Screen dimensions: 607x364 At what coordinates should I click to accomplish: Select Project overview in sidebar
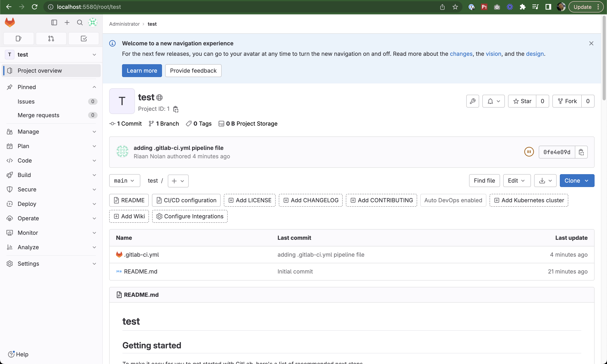(51, 71)
